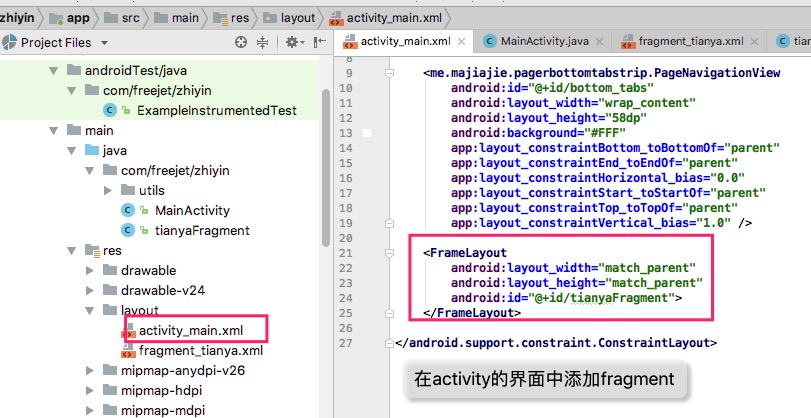Image resolution: width=811 pixels, height=418 pixels.
Task: Expand the mipmap-hdpi folder arrow
Action: click(x=89, y=391)
